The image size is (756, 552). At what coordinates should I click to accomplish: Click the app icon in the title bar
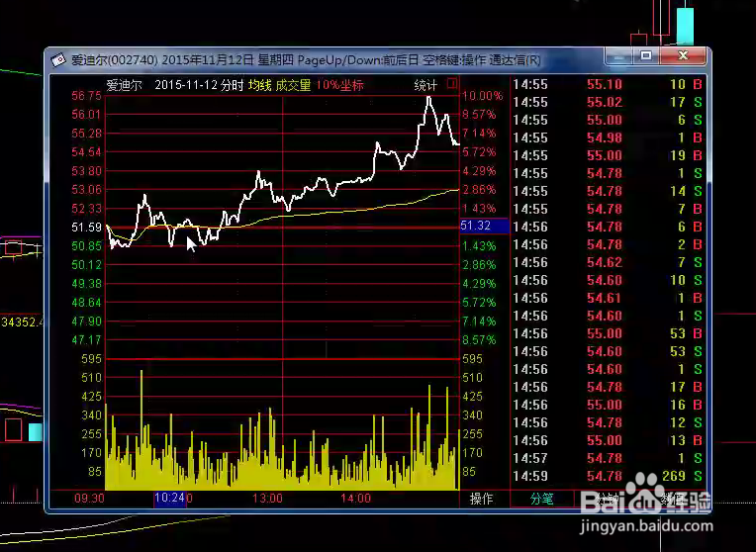[58, 59]
